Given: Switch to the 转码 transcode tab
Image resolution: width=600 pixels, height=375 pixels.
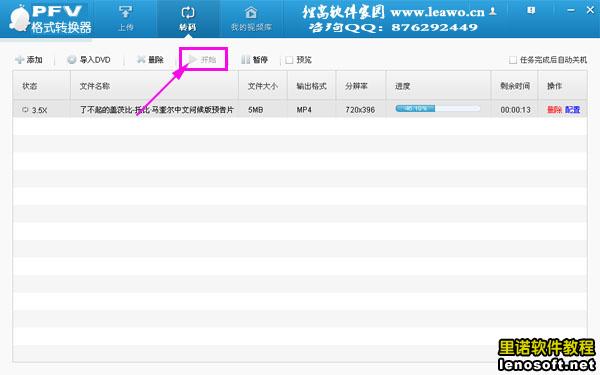Looking at the screenshot, I should (x=188, y=18).
